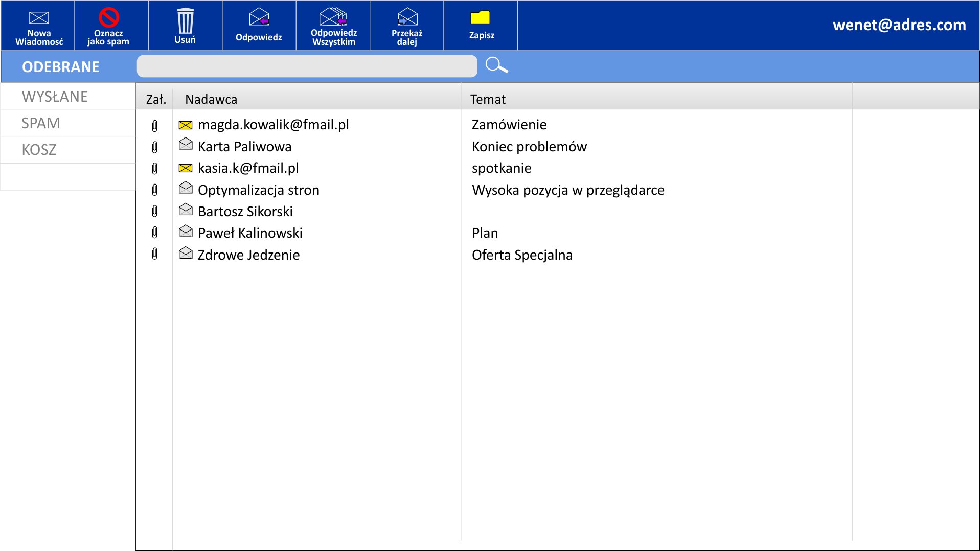Forward email with Przekaż dalej
980x551 pixels.
[406, 26]
